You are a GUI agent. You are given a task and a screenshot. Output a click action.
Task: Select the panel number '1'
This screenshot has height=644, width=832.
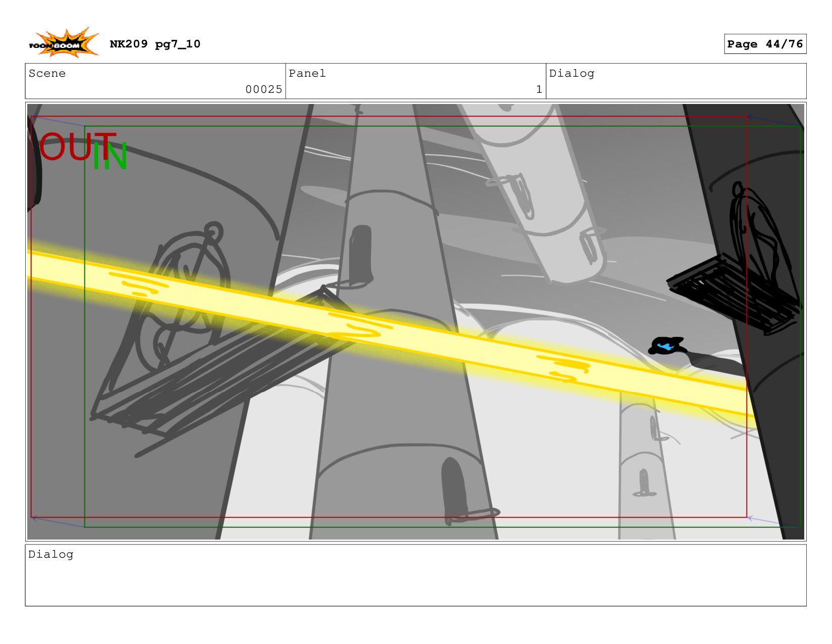point(539,89)
